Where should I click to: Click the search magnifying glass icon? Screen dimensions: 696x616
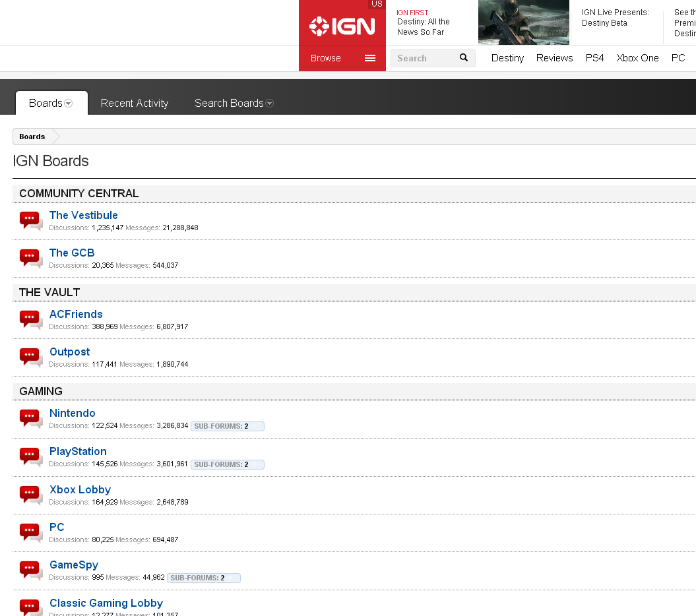point(464,58)
